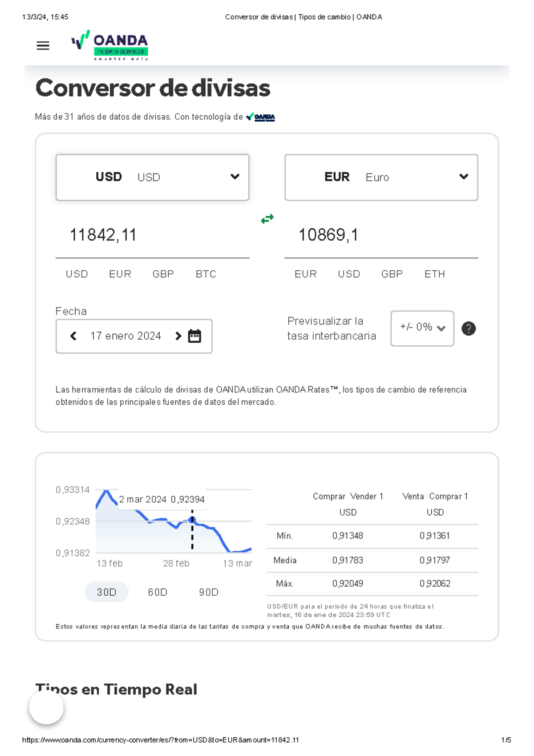
Task: Switch chart range to 90D
Action: click(x=208, y=592)
